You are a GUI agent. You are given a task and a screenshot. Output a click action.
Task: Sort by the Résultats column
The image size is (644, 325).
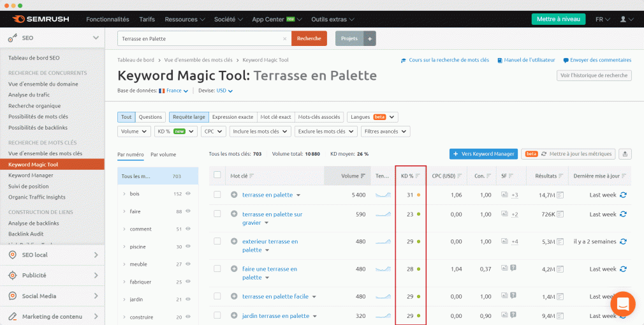pyautogui.click(x=549, y=176)
